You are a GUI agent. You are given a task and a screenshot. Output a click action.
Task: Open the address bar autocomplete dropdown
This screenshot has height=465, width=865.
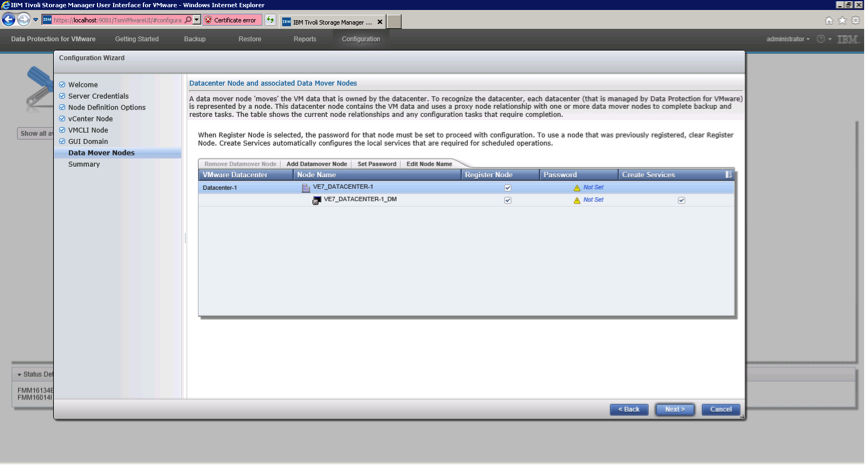click(x=196, y=20)
